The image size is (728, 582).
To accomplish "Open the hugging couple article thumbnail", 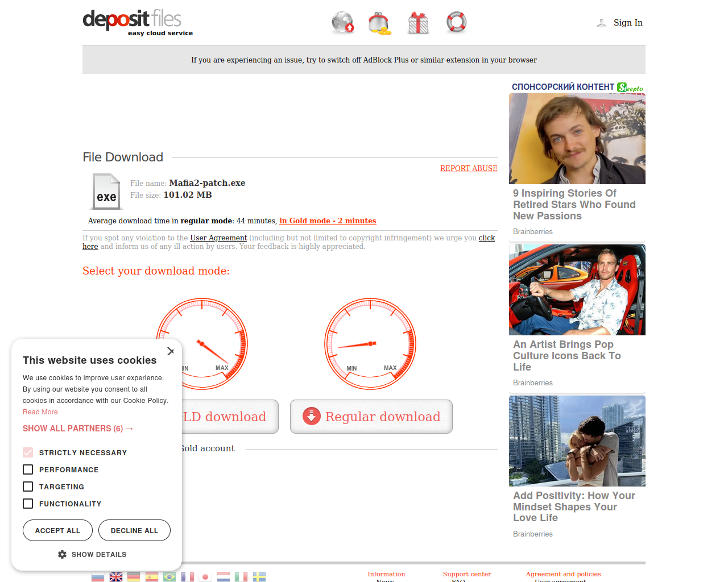I will coord(577,441).
